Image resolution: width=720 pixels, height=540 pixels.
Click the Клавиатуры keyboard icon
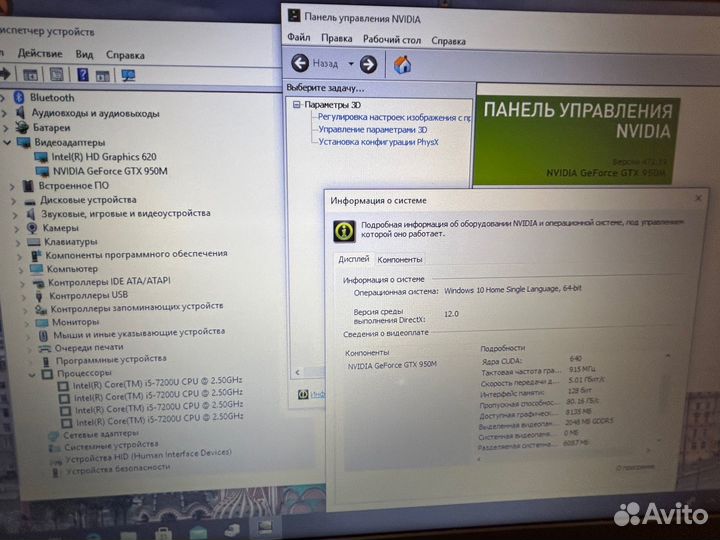coord(34,242)
